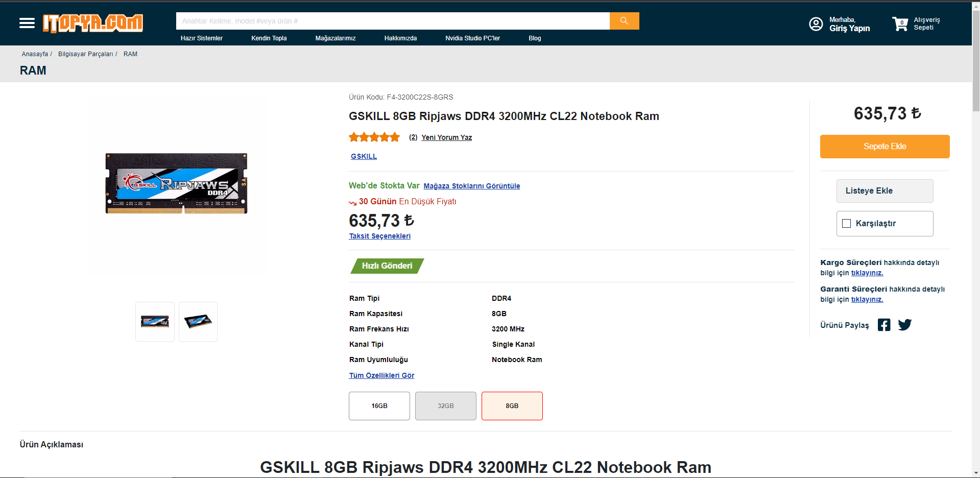Click tıklayınız link for Kargo Süreçleri
Image resolution: width=980 pixels, height=478 pixels.
(x=867, y=273)
